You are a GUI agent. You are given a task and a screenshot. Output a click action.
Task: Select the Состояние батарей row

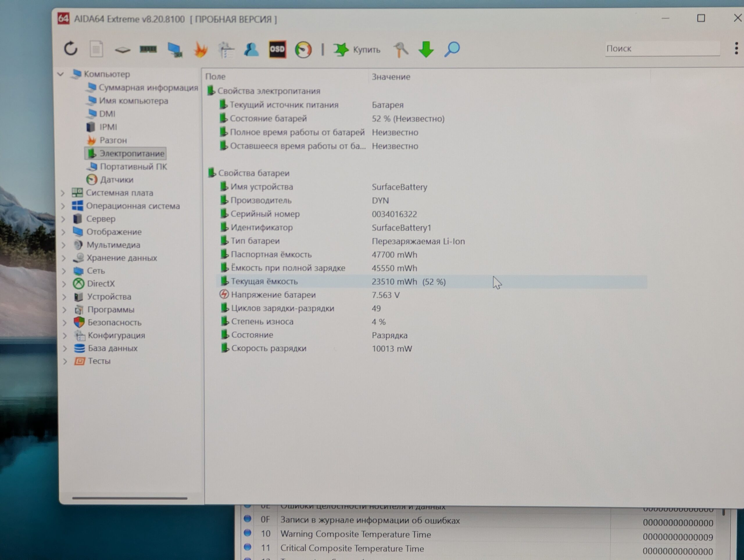432,119
